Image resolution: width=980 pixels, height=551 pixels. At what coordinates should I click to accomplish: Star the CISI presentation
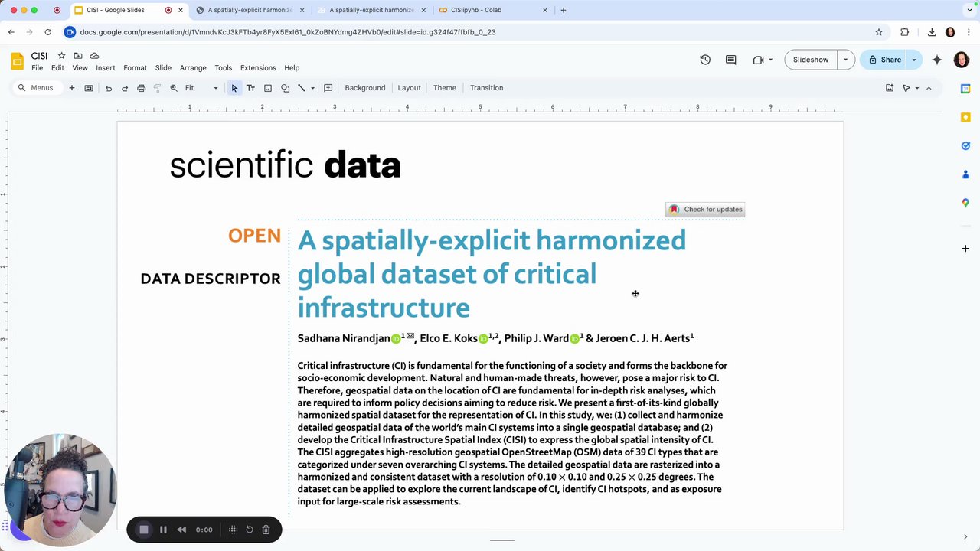pos(61,56)
